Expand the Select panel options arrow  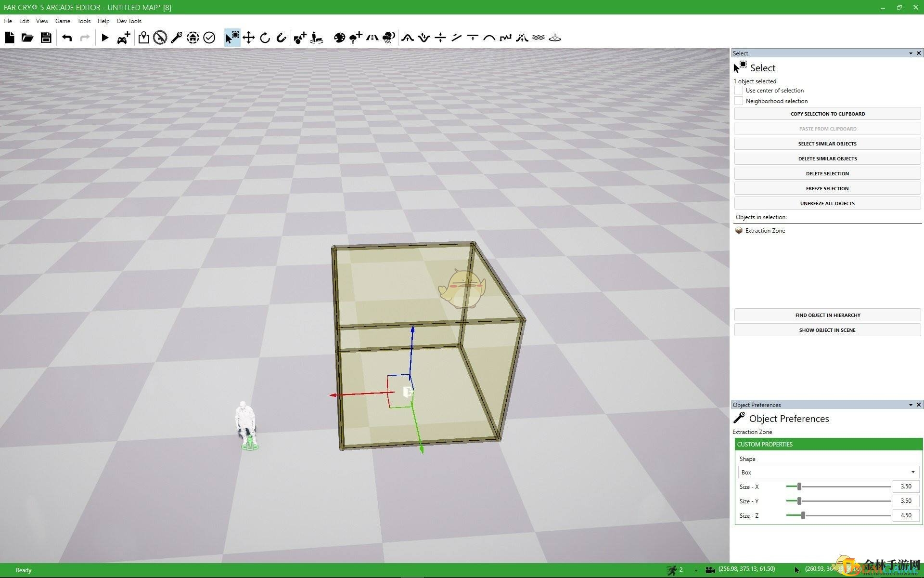[911, 53]
